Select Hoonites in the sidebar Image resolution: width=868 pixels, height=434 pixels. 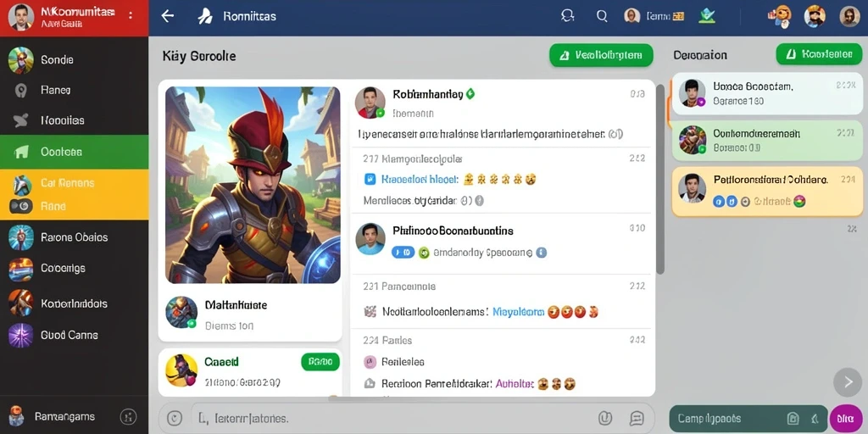coord(75,120)
